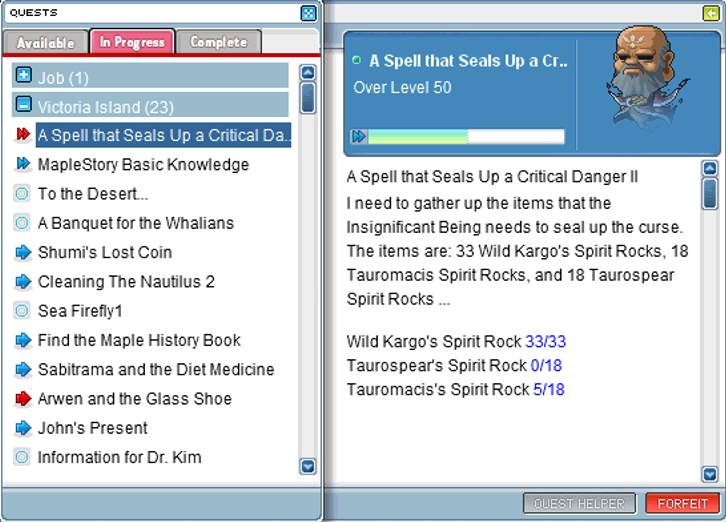Click the green arrow icon at top right
This screenshot has height=522, width=726.
point(710,13)
